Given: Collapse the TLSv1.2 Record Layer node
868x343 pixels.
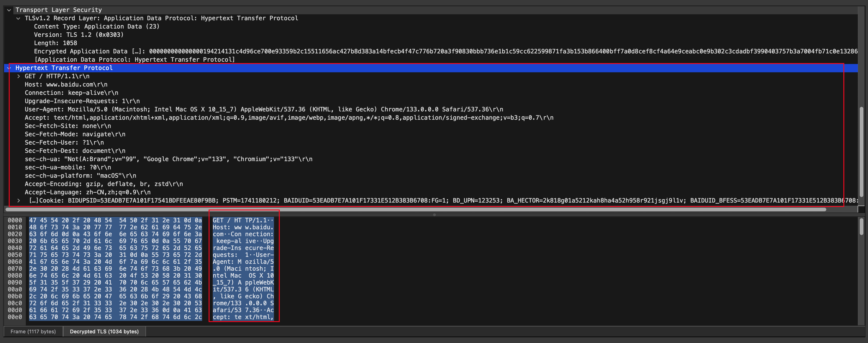Looking at the screenshot, I should (x=18, y=18).
